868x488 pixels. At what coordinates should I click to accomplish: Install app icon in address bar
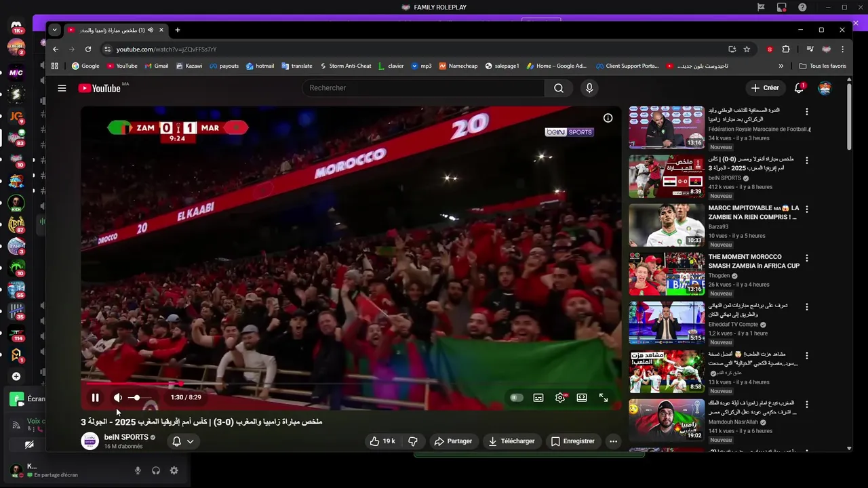[732, 49]
